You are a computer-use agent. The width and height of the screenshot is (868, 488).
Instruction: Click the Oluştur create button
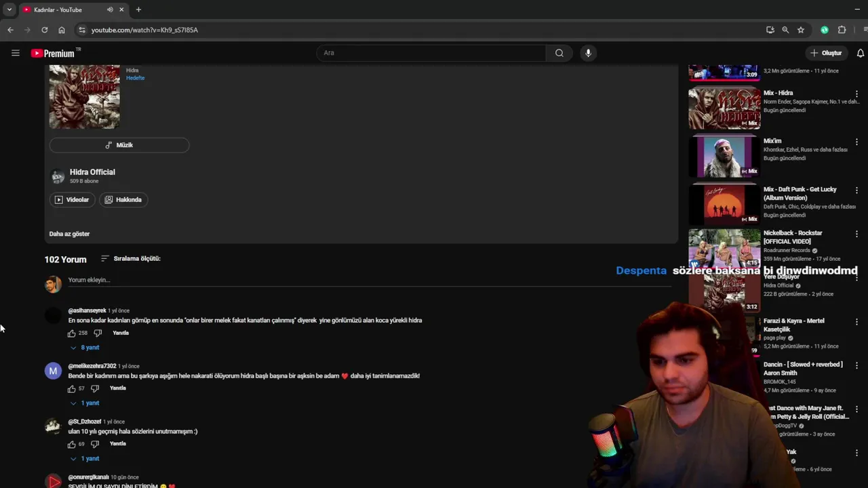(x=825, y=53)
